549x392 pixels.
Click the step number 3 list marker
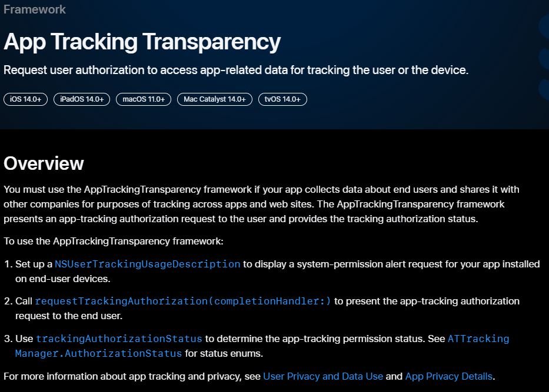(x=8, y=339)
